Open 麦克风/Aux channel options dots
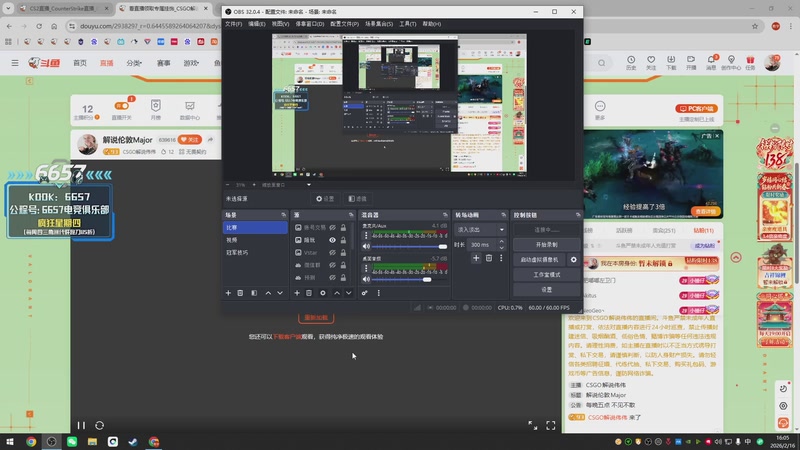 point(366,235)
